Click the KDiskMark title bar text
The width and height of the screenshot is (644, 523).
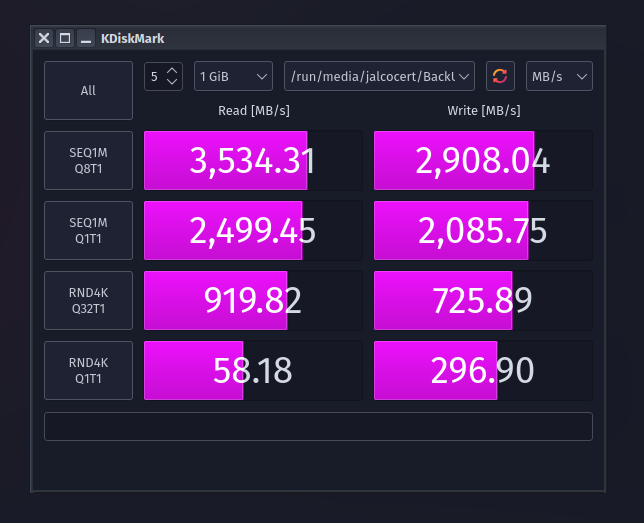(x=133, y=38)
